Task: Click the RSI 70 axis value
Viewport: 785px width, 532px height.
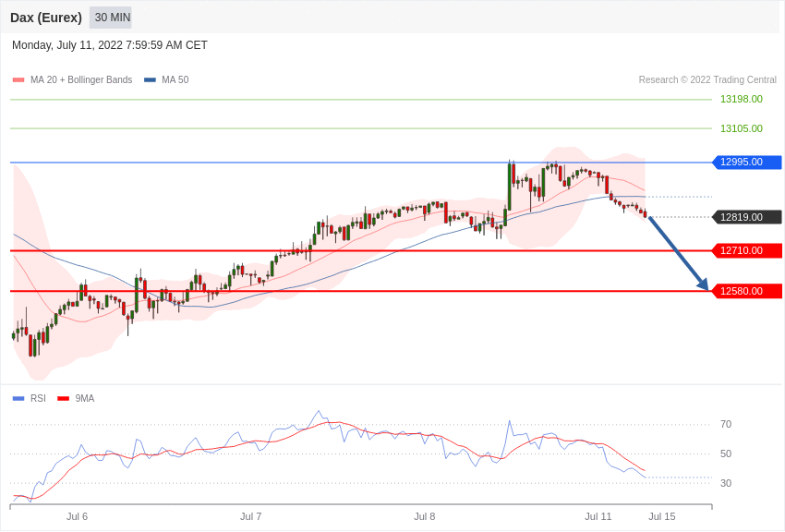Action: coord(726,424)
